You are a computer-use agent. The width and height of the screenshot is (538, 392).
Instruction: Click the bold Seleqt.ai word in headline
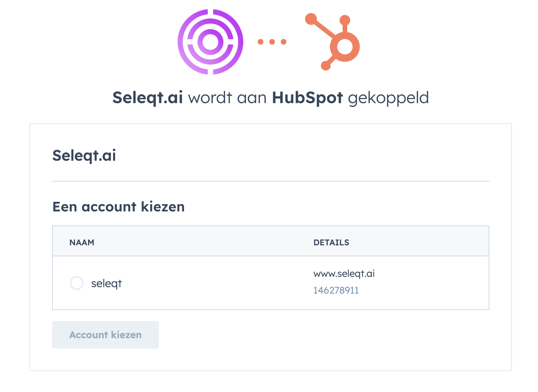point(147,98)
